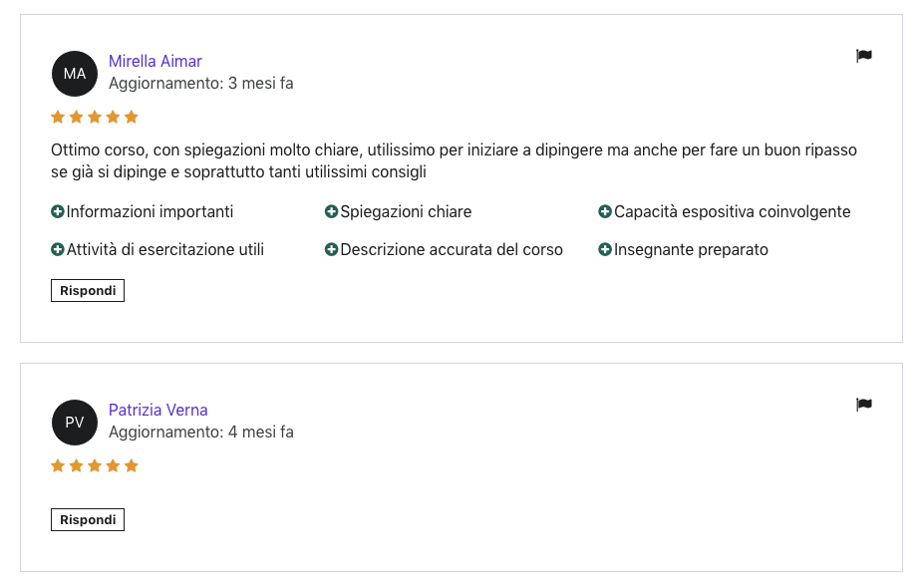Click the "Ottimo corso" review text
The width and height of the screenshot is (924, 583).
454,160
